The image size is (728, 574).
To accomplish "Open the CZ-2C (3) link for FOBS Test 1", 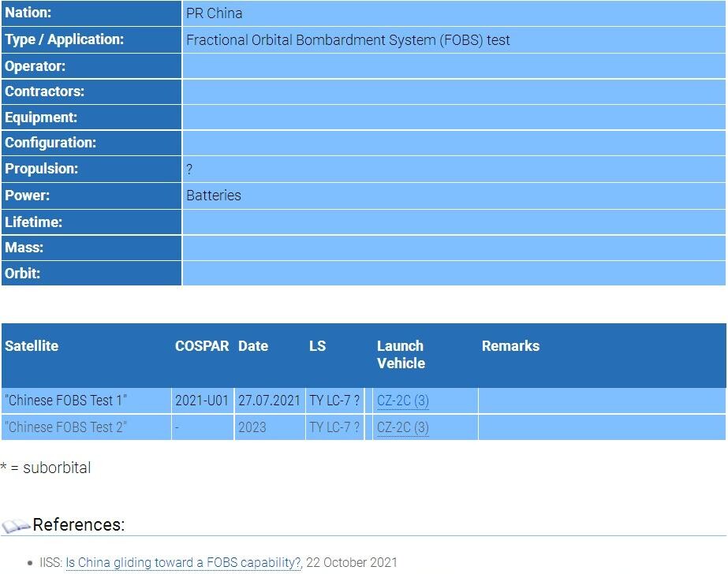I will pyautogui.click(x=402, y=401).
